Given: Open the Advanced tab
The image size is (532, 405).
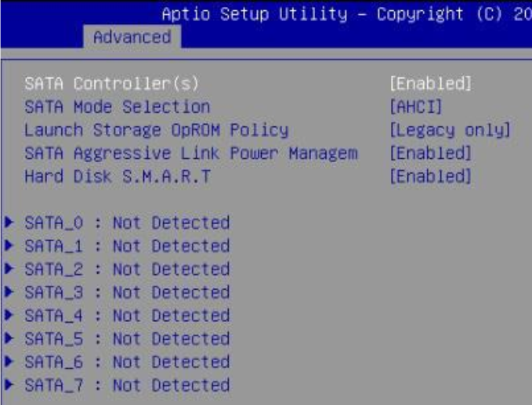Looking at the screenshot, I should click(132, 37).
